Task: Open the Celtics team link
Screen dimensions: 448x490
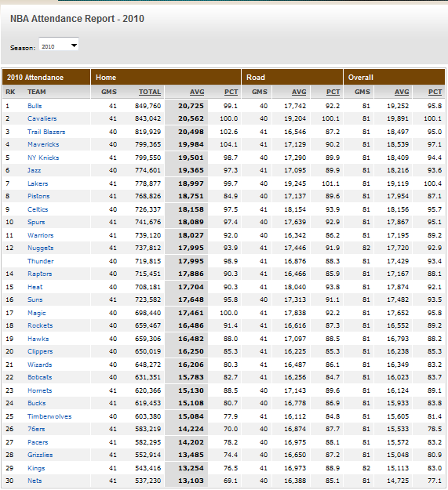Action: tap(38, 209)
